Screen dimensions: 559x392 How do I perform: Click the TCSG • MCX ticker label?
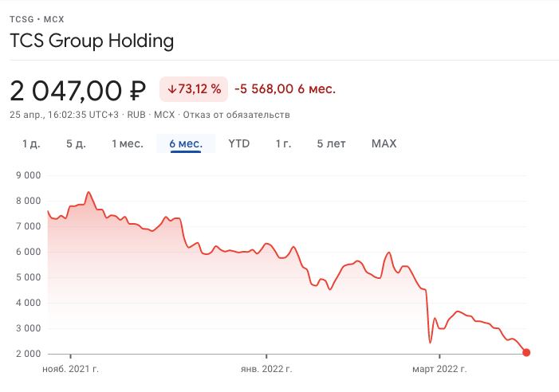(35, 17)
